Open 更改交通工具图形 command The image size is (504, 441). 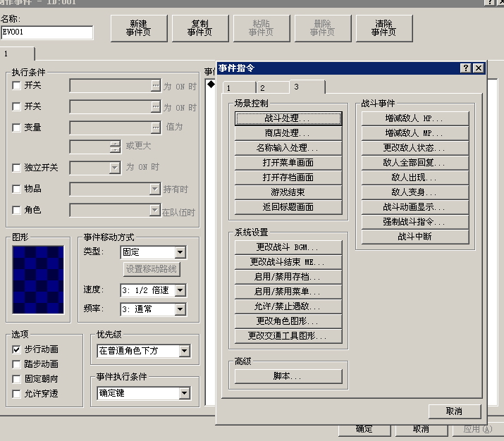[288, 336]
